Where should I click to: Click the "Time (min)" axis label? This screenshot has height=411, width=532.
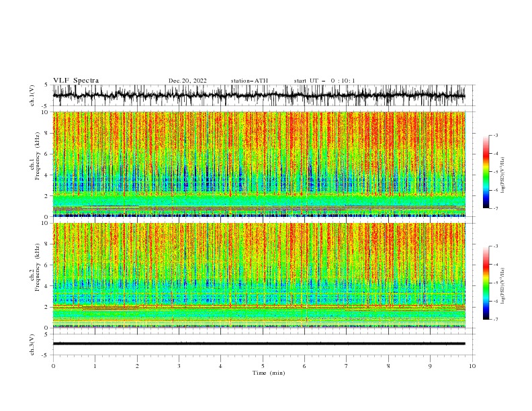tap(269, 373)
